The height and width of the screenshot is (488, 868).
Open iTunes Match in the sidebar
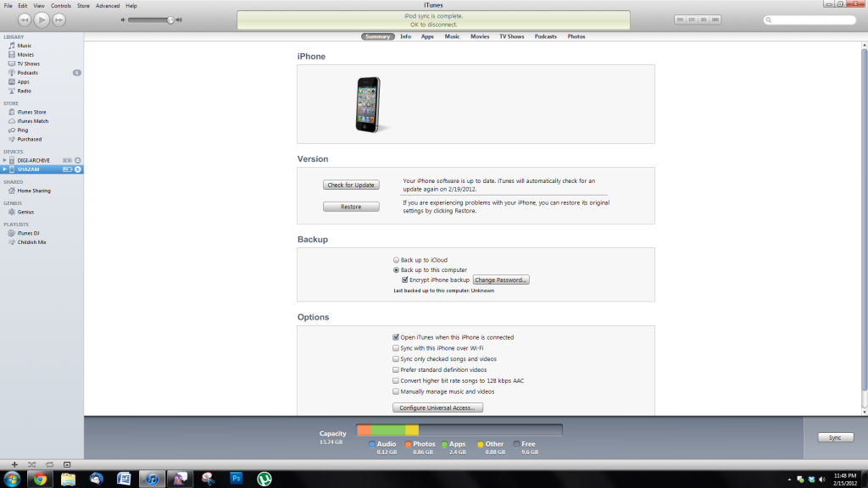click(32, 121)
